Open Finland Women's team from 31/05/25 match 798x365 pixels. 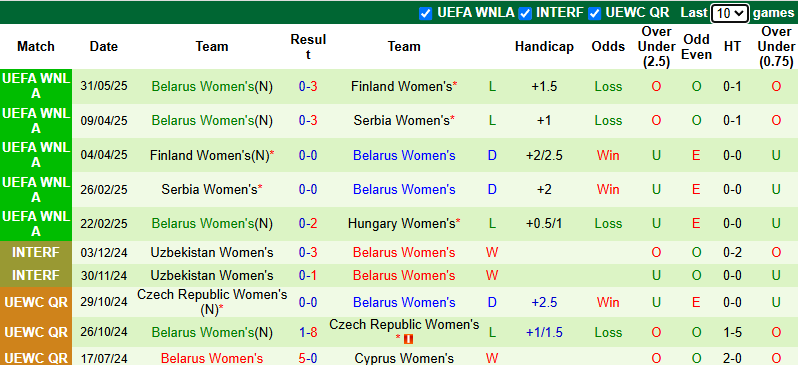[x=402, y=87]
